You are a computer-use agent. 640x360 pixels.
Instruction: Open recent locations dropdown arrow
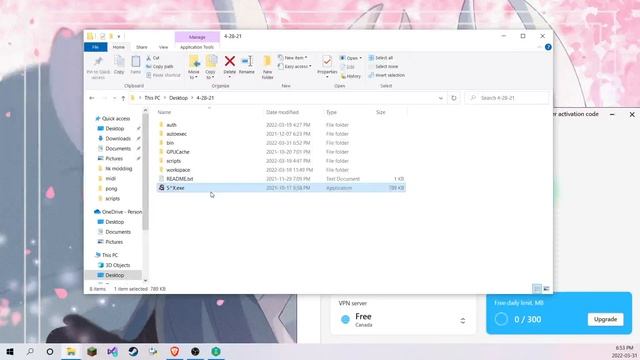114,98
